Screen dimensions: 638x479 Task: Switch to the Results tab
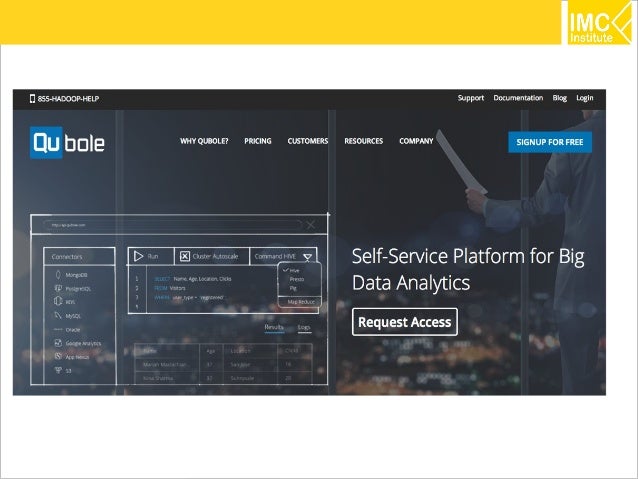pos(274,327)
